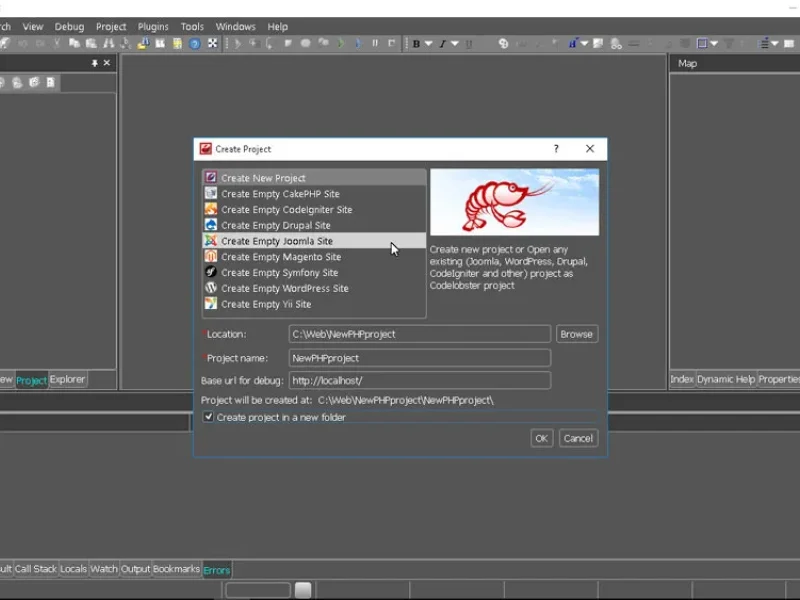Pause debugging using the pause icon
This screenshot has width=800, height=600.
(x=376, y=43)
